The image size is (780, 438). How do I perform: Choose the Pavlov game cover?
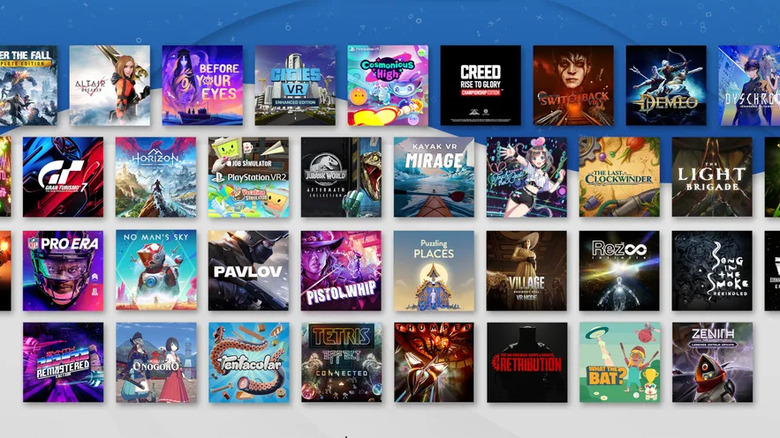coord(248,271)
